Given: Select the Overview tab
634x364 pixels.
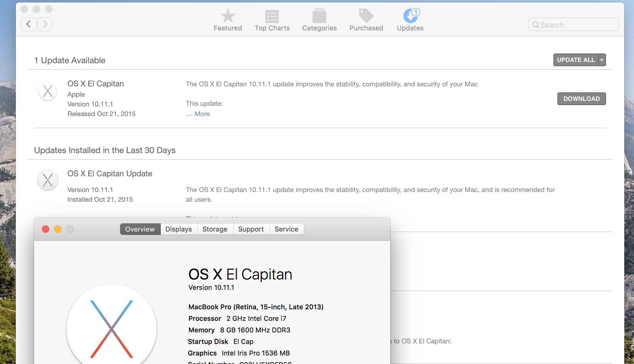Looking at the screenshot, I should [x=140, y=229].
